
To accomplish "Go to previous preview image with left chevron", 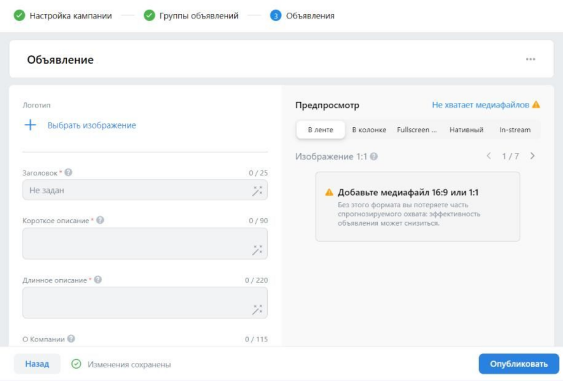I will pyautogui.click(x=489, y=156).
